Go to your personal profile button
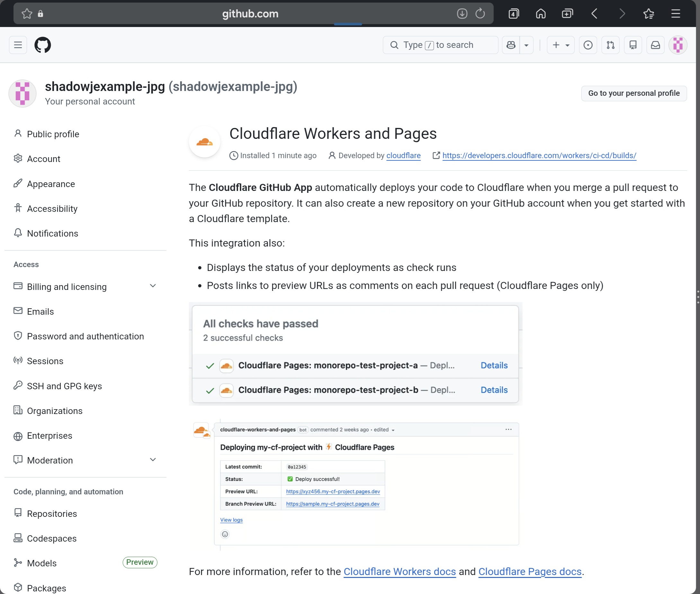This screenshot has height=594, width=700. (634, 93)
